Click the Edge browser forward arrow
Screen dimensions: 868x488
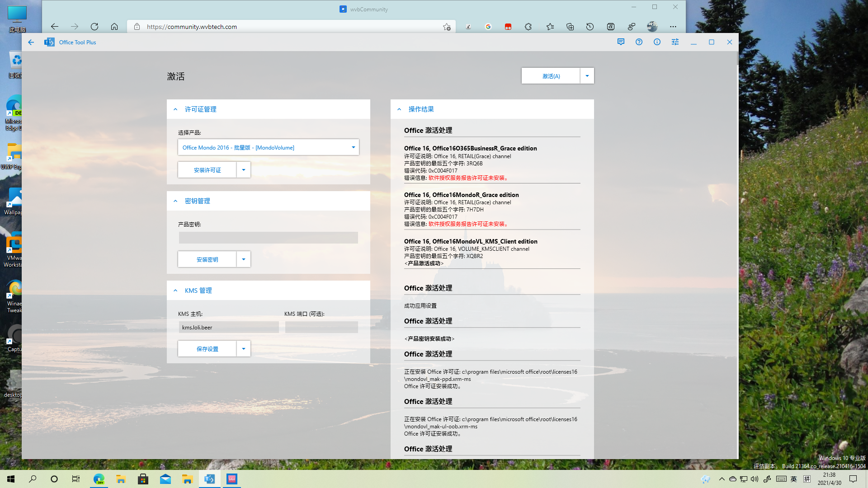coord(75,27)
